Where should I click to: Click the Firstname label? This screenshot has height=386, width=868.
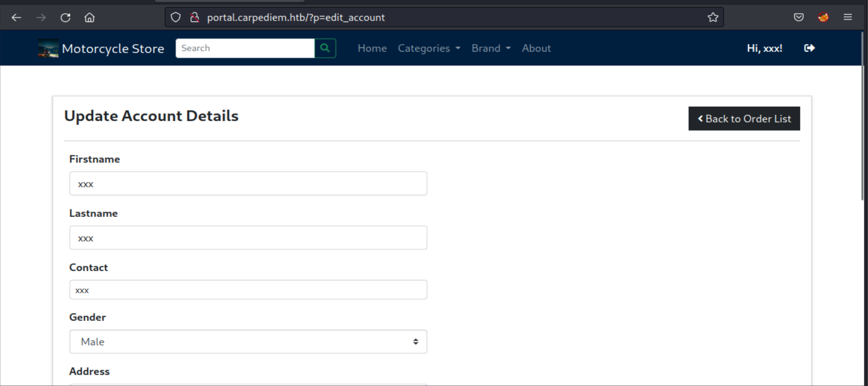[94, 159]
